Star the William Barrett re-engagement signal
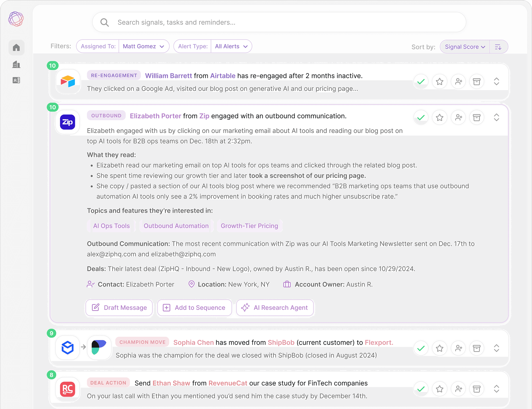This screenshot has height=409, width=532. [x=440, y=82]
